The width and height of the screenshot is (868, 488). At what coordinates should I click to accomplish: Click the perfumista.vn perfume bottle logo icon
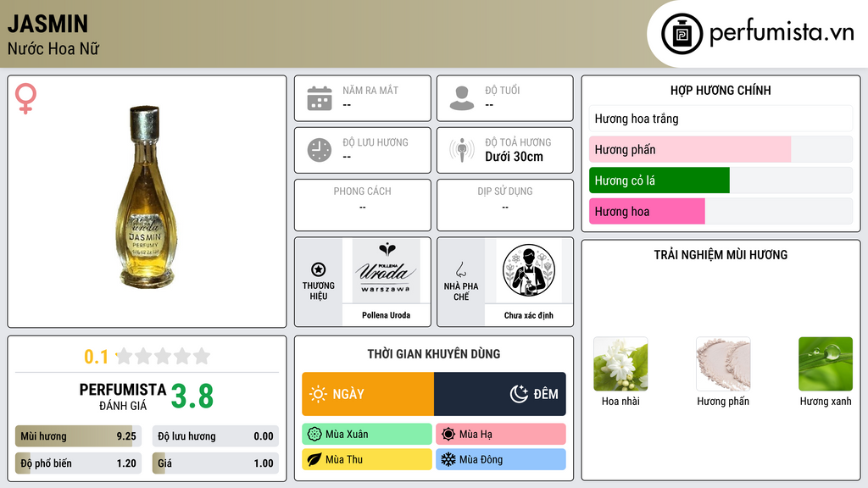click(x=682, y=34)
